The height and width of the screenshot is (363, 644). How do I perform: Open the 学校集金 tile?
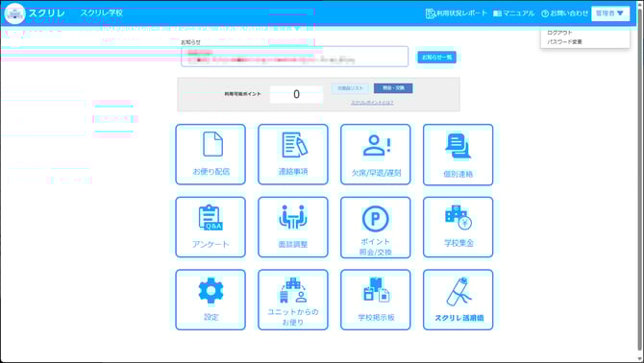point(458,228)
